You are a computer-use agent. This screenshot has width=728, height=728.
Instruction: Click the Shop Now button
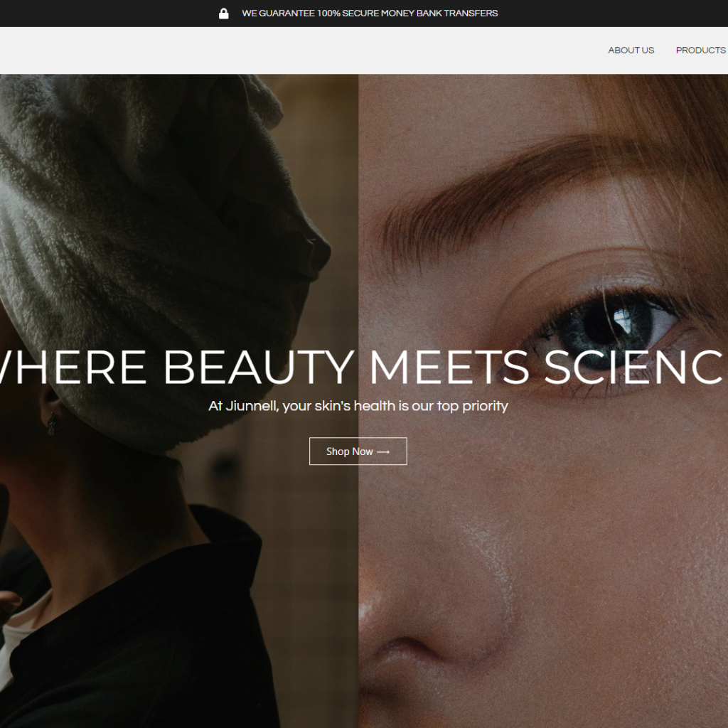tap(358, 451)
